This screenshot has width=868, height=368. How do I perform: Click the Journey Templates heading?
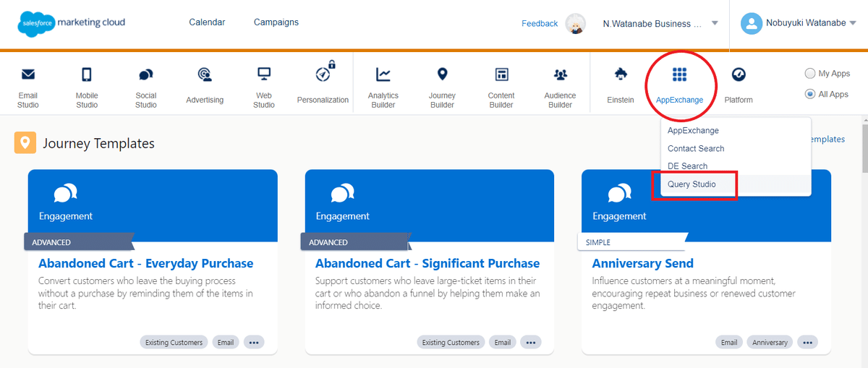click(x=98, y=143)
